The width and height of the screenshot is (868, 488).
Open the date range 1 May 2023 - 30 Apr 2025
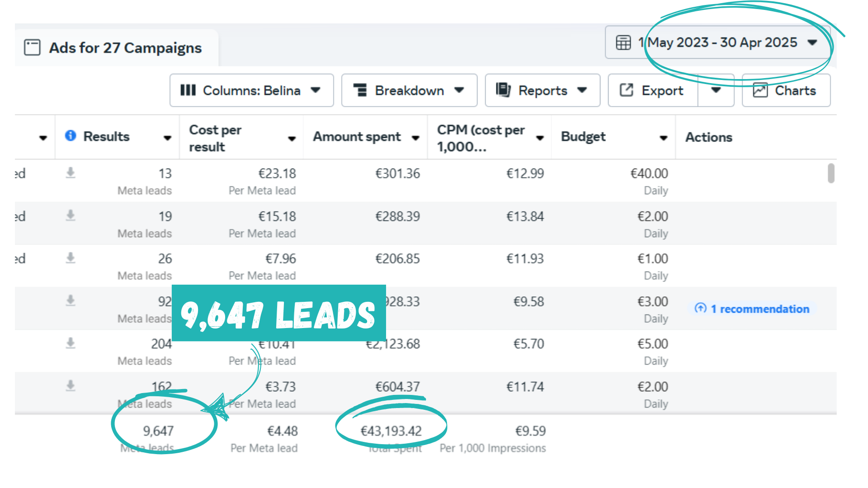tap(718, 42)
